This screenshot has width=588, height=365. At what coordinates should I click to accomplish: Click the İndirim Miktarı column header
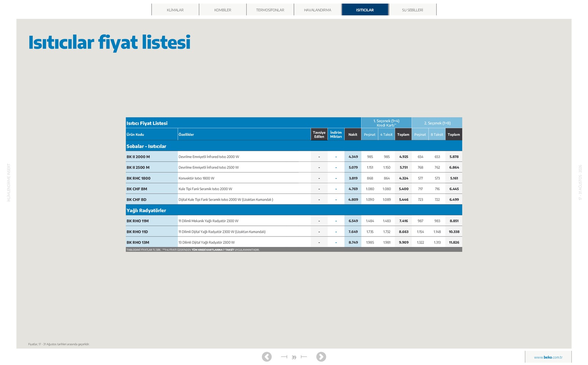point(336,134)
